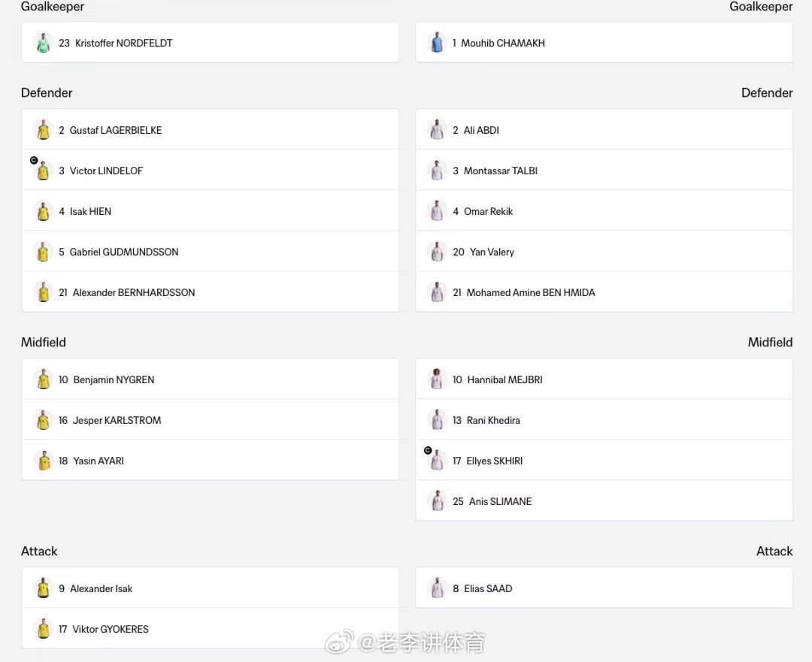Click Omar Rekik player avatar
This screenshot has height=662, width=812.
[437, 211]
